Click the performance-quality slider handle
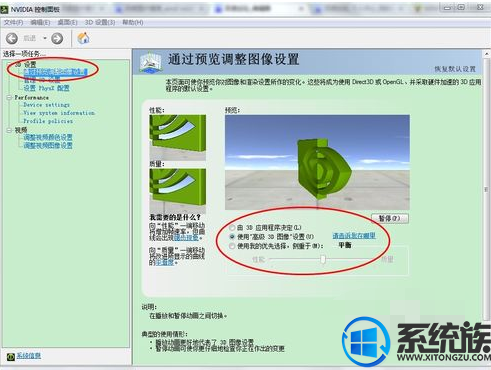491x370 pixels. (323, 259)
